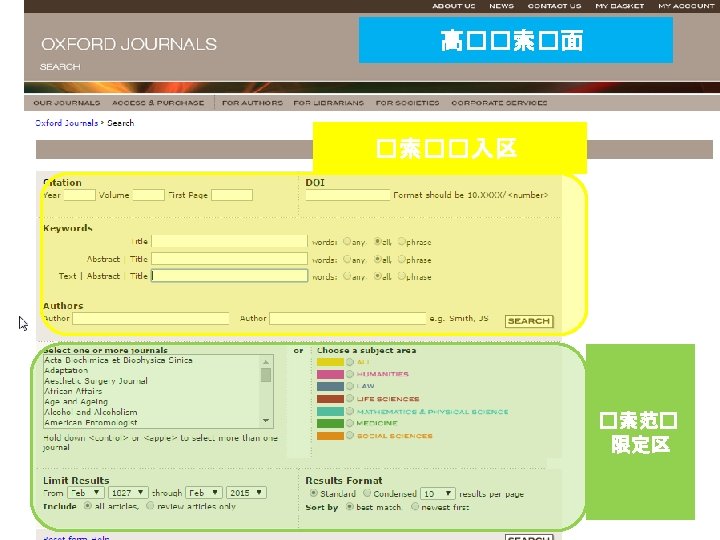Click the journal list scrollbar thumb

coord(266,375)
